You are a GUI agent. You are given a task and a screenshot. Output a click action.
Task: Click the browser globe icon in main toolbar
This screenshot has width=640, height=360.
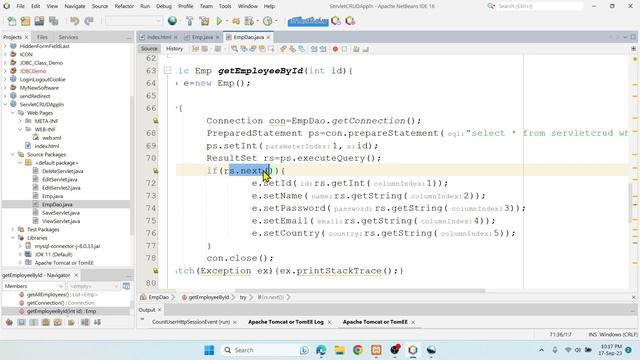[172, 21]
